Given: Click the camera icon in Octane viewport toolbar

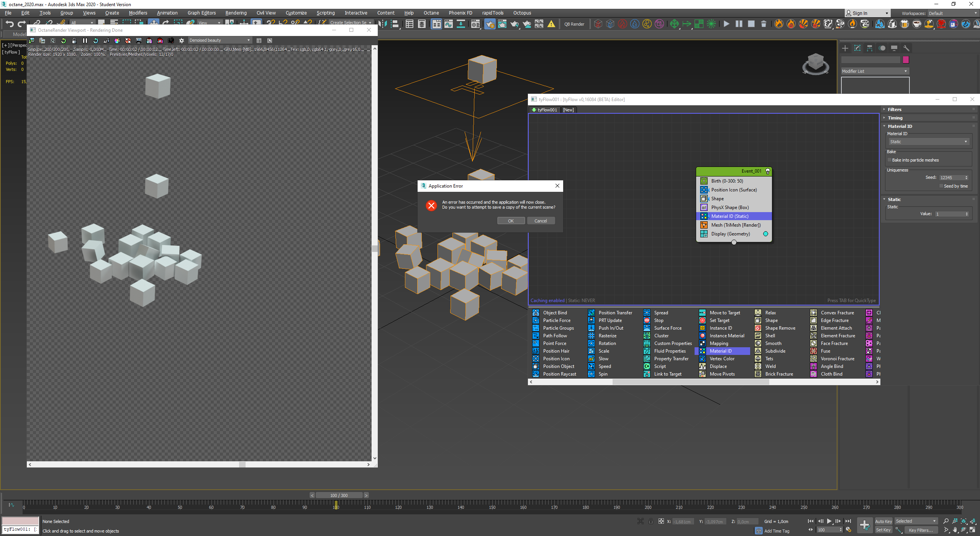Looking at the screenshot, I should coord(171,41).
